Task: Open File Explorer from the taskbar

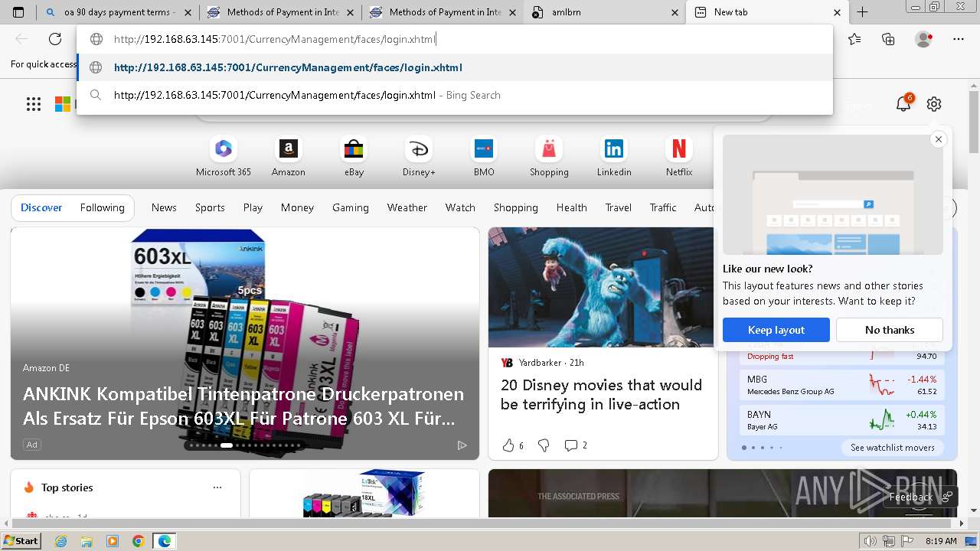Action: tap(87, 541)
